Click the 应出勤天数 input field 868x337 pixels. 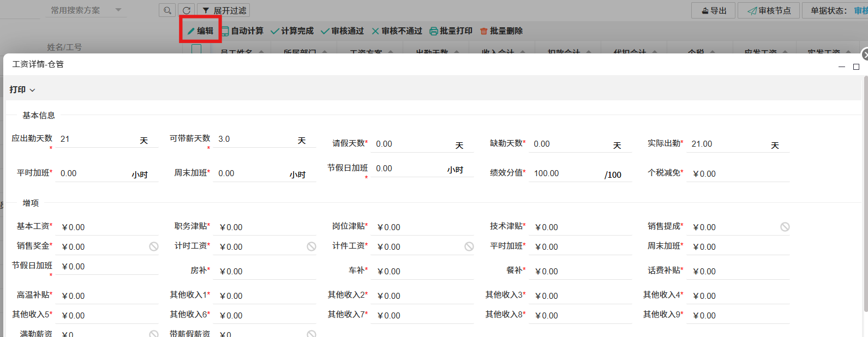[x=95, y=139]
